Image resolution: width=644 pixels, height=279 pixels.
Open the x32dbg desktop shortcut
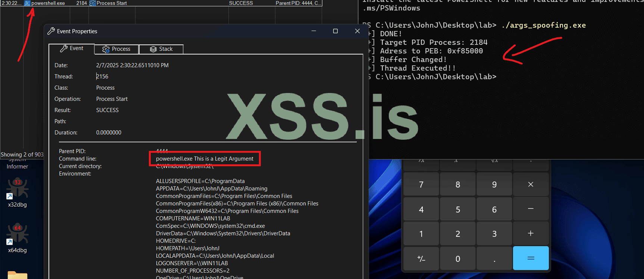click(x=17, y=193)
